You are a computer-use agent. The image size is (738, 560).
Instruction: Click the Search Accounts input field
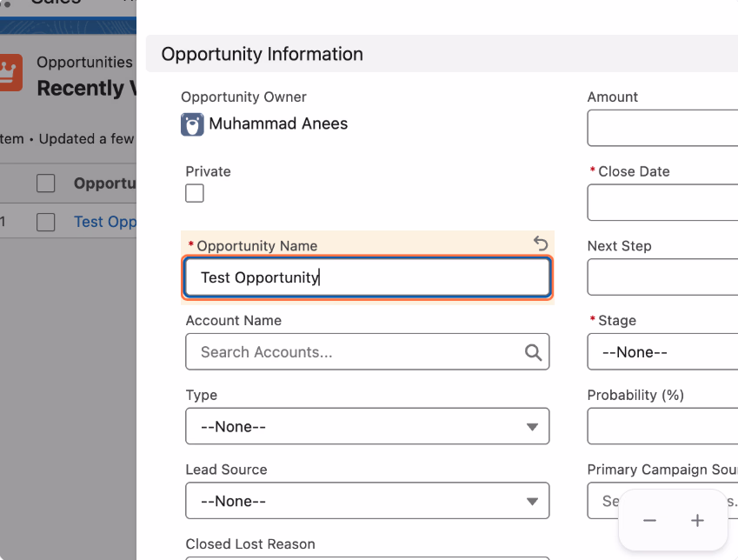(367, 352)
